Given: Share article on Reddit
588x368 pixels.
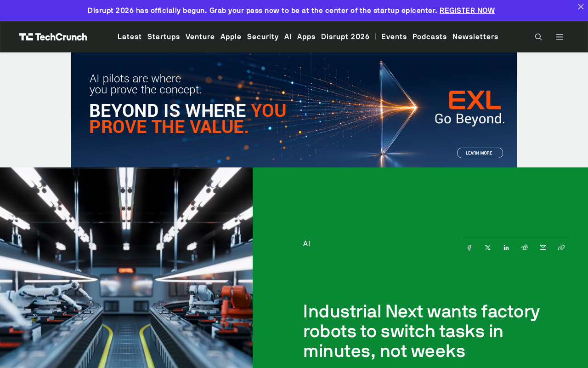Looking at the screenshot, I should pos(525,247).
